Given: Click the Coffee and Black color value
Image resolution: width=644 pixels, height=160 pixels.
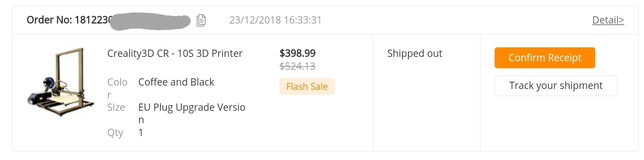Looking at the screenshot, I should pyautogui.click(x=176, y=82).
